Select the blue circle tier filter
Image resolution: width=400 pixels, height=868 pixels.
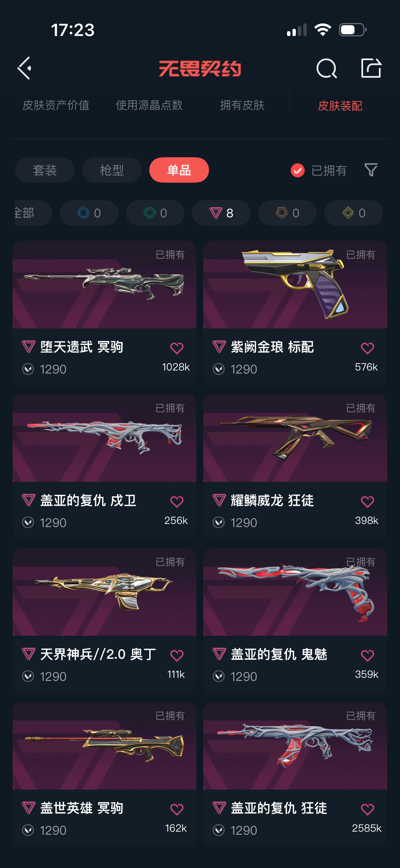coord(89,213)
